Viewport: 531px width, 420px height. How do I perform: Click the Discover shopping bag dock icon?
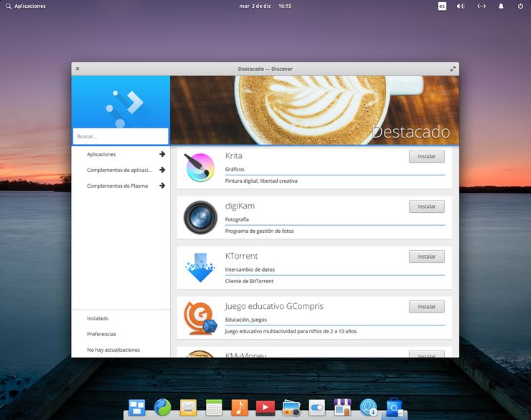point(394,408)
